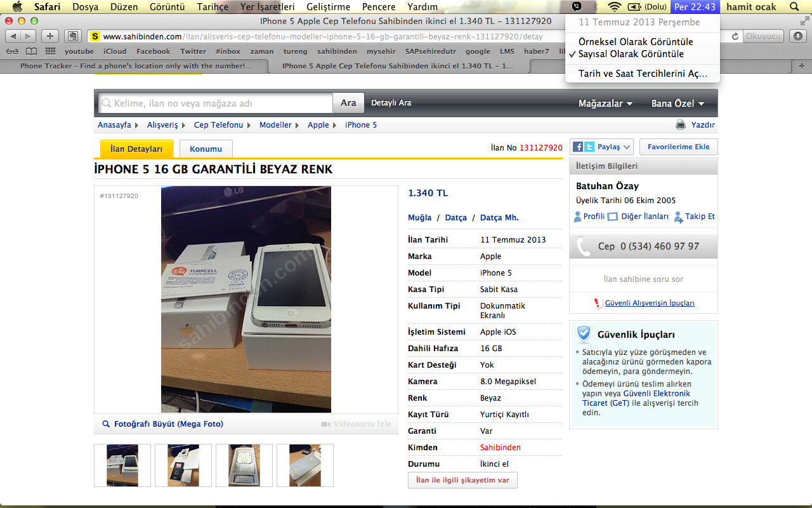The width and height of the screenshot is (812, 508).
Task: Reload the page
Action: pyautogui.click(x=735, y=36)
